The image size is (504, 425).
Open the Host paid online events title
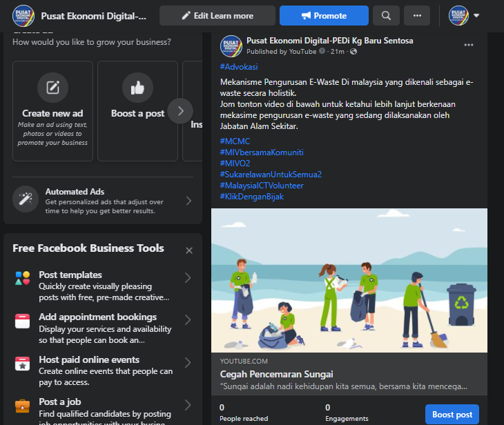(x=89, y=359)
